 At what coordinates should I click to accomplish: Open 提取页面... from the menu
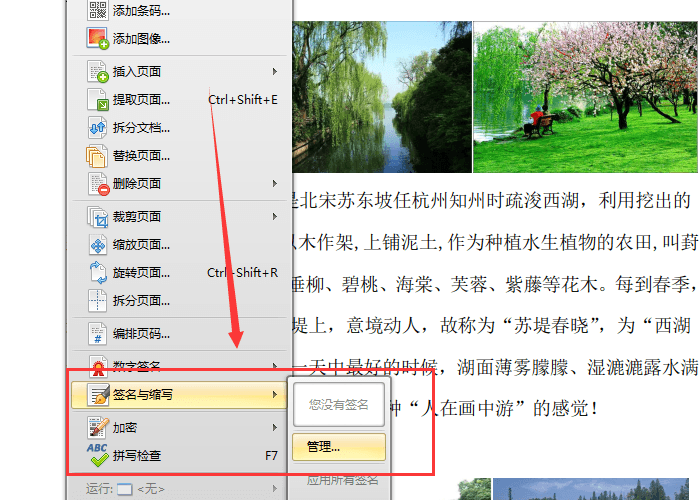pos(179,99)
